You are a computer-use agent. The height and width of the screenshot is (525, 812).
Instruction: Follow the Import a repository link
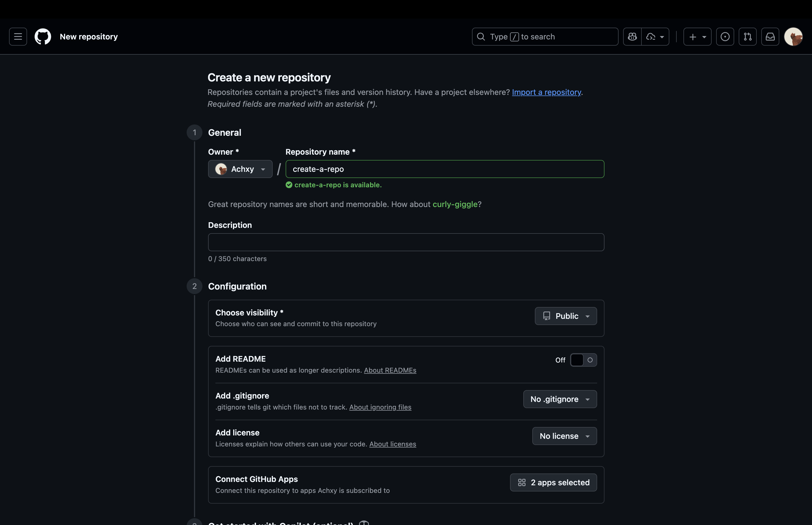coord(546,92)
